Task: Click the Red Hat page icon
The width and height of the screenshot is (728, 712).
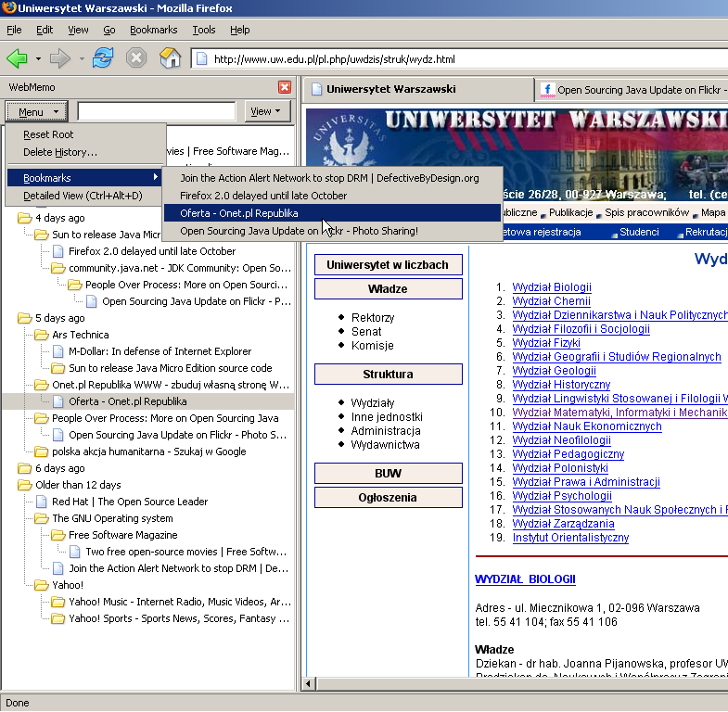Action: click(42, 502)
